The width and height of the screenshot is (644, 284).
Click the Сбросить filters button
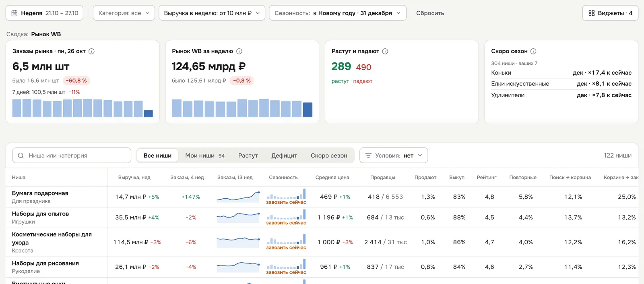(430, 13)
